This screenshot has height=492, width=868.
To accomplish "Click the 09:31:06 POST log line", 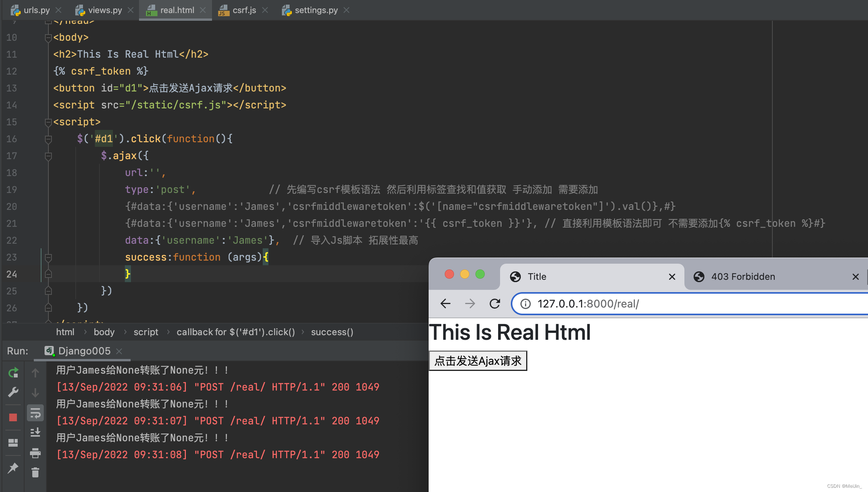I will pyautogui.click(x=218, y=387).
